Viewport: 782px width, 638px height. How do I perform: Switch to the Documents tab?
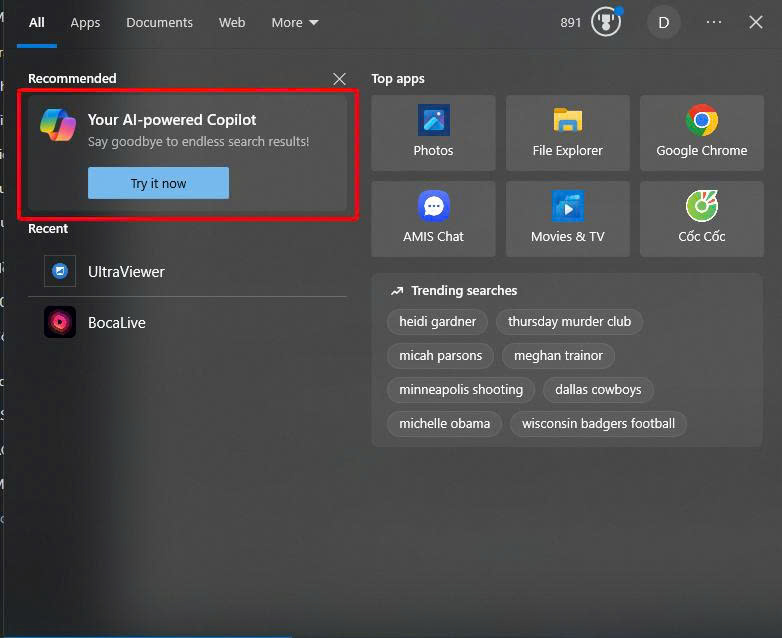[159, 22]
